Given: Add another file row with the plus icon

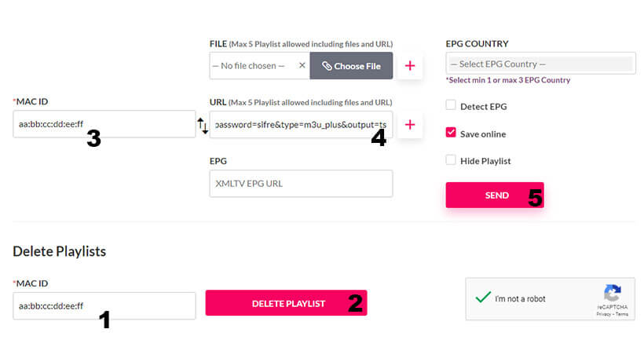Looking at the screenshot, I should [409, 66].
